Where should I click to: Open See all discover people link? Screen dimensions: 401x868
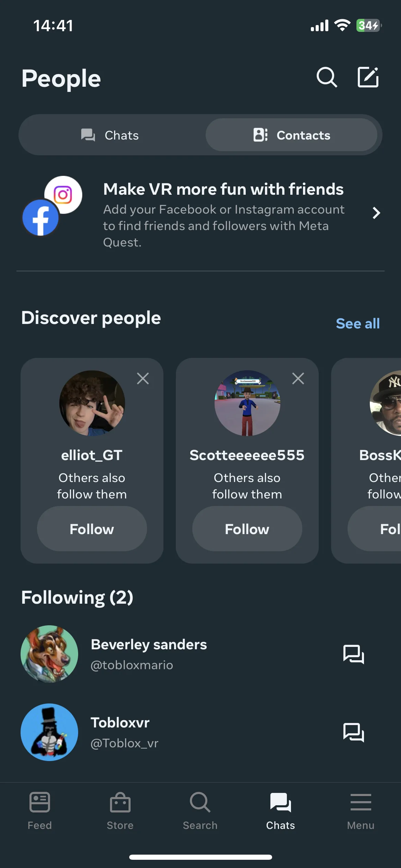pyautogui.click(x=358, y=323)
